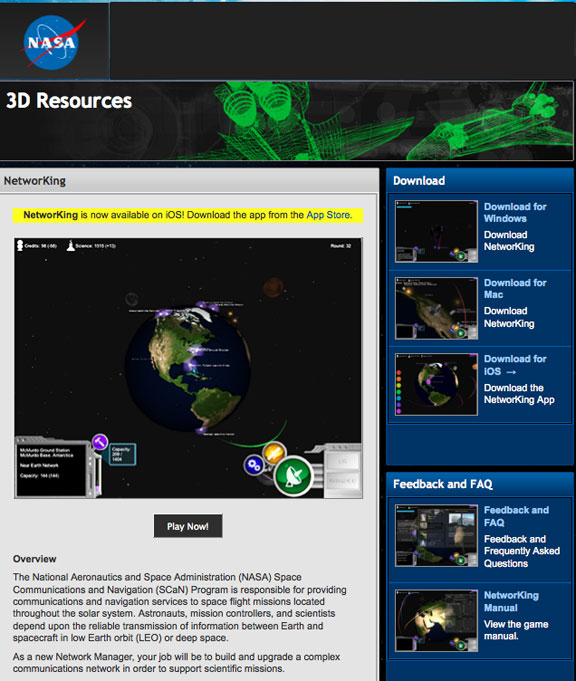Image resolution: width=576 pixels, height=681 pixels.
Task: Click the 3D Resources banner title
Action: 69,101
